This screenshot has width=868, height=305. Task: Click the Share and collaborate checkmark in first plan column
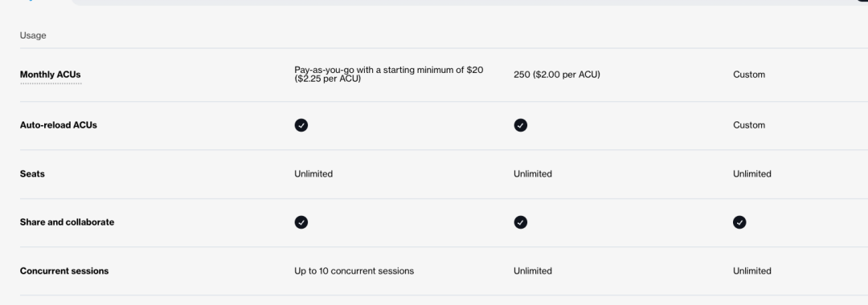301,222
